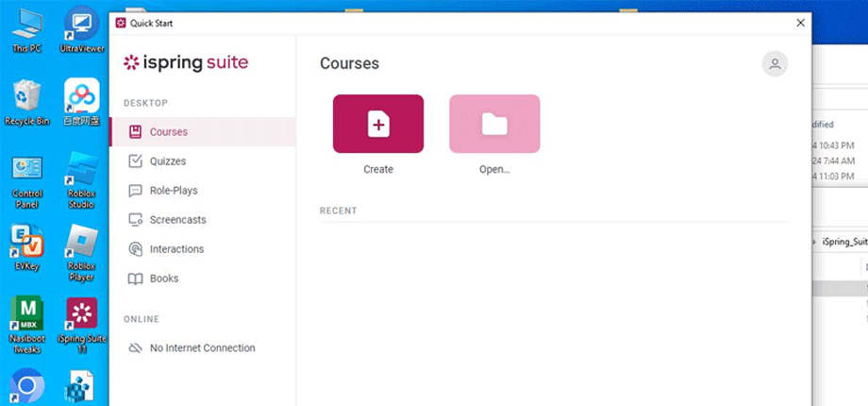
Task: Open EVKey desktop shortcut
Action: click(26, 247)
